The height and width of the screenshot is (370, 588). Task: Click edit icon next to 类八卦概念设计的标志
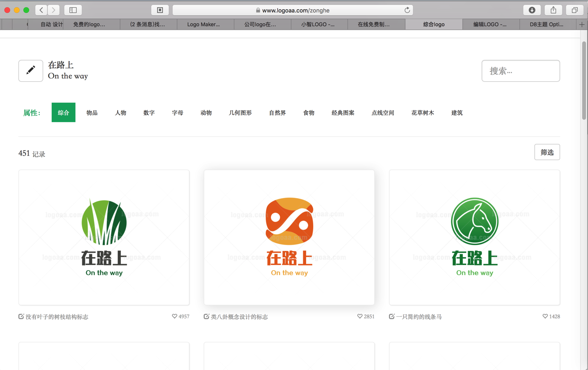pyautogui.click(x=206, y=316)
